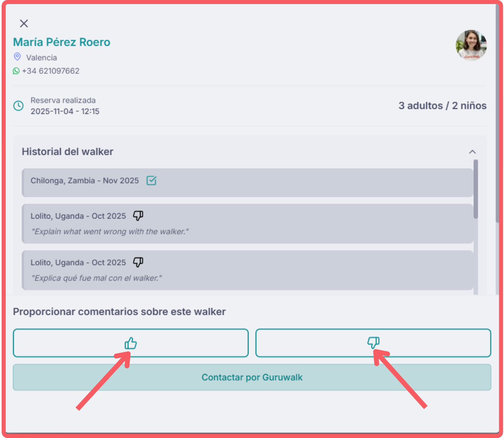Click the thumbs down feedback button
Image resolution: width=504 pixels, height=438 pixels.
point(373,343)
